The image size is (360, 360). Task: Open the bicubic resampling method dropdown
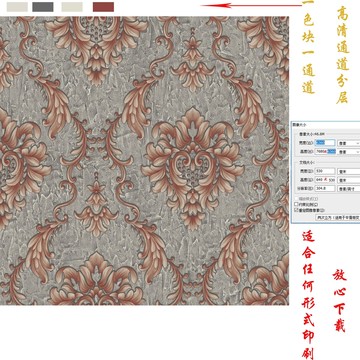[338, 217]
